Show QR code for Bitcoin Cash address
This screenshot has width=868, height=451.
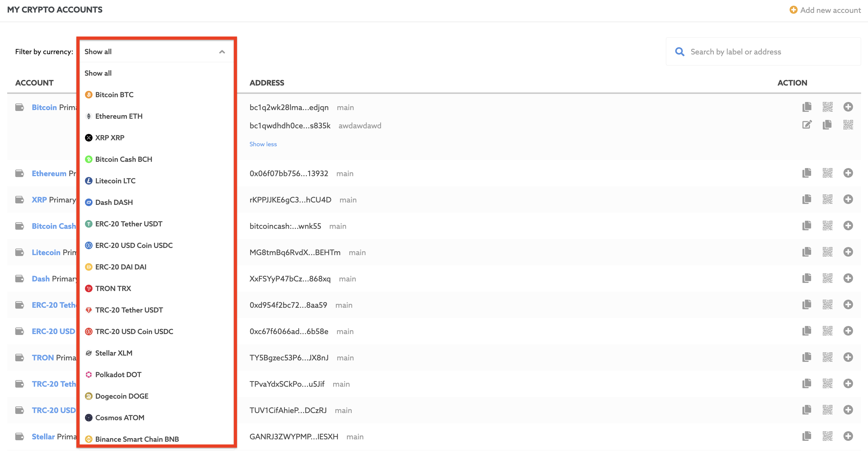[x=828, y=225]
